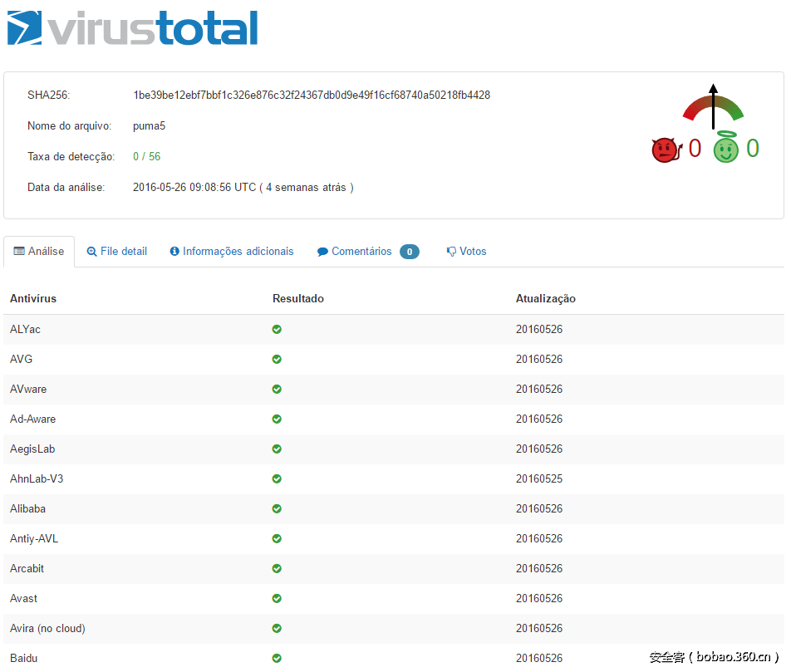The image size is (791, 672).
Task: Click the Taxa de detecção label
Action: [71, 157]
